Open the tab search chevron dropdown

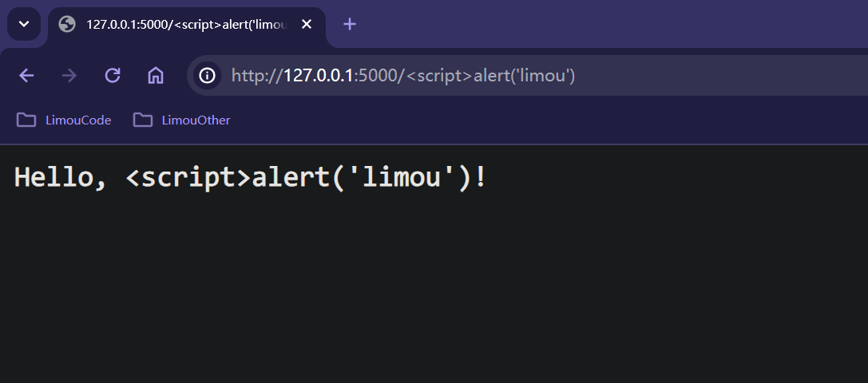click(x=24, y=24)
